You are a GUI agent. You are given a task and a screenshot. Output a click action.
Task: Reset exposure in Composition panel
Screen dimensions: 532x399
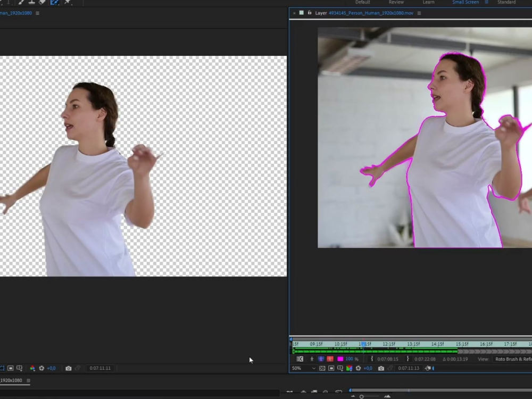[x=41, y=368]
